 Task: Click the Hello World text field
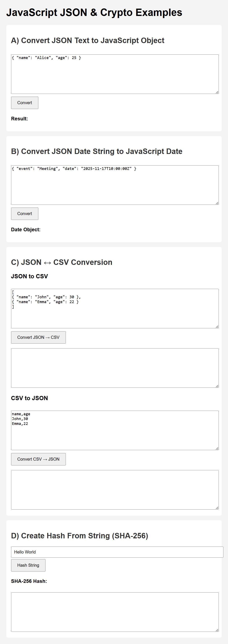coord(117,552)
